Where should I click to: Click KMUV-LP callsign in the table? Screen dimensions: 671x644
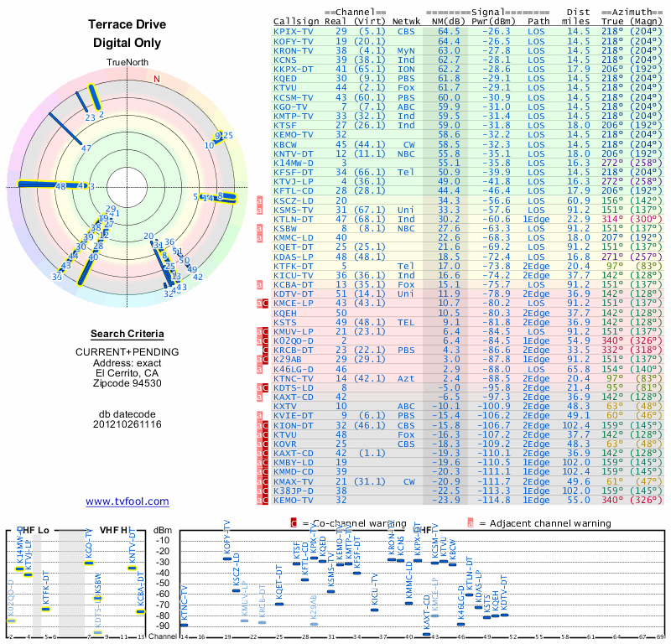tap(294, 331)
